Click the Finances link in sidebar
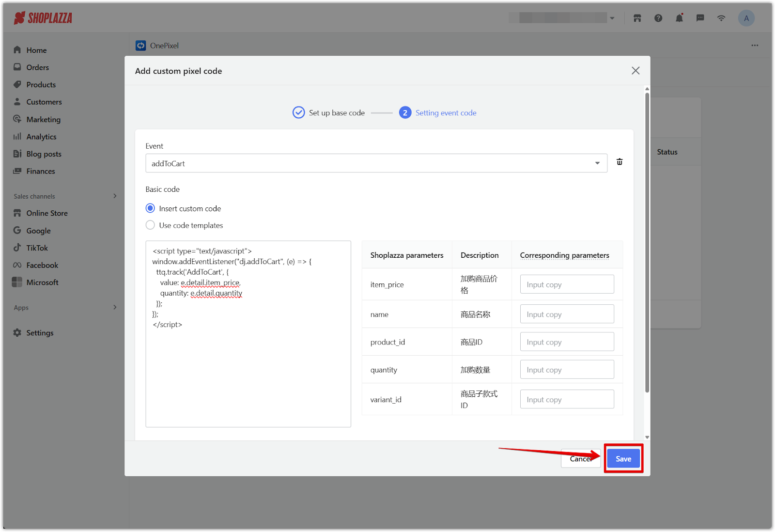 tap(41, 171)
